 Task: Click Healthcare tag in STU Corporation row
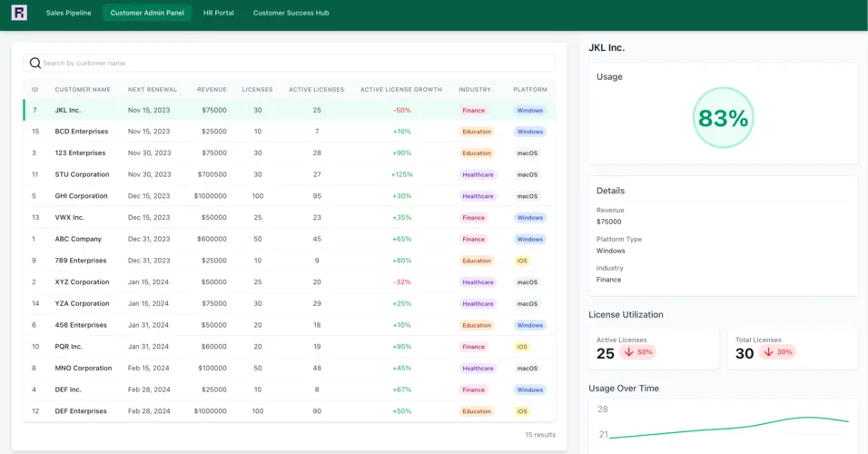point(478,174)
